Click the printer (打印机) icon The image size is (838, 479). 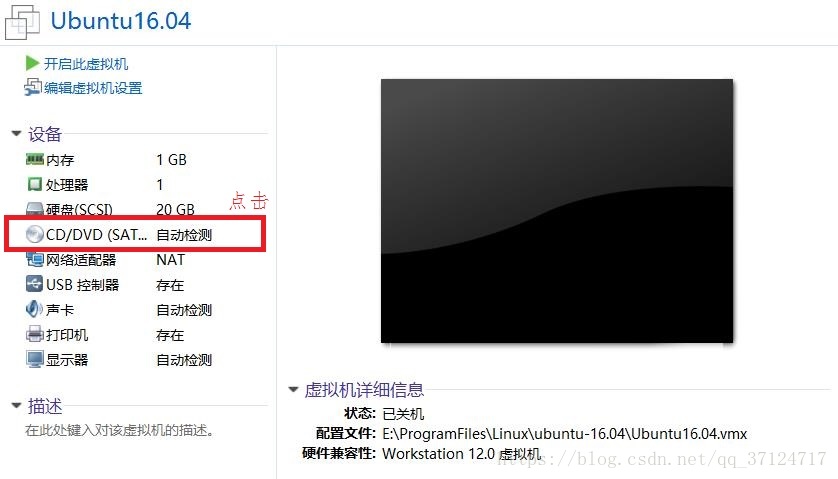click(35, 334)
